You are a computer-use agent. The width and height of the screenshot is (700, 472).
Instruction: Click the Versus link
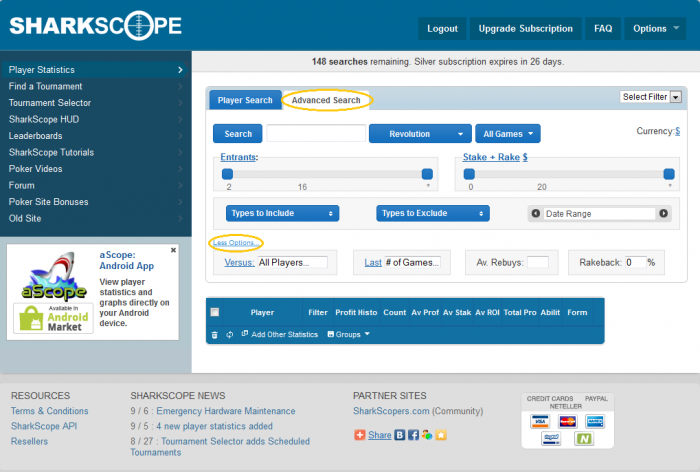[239, 263]
